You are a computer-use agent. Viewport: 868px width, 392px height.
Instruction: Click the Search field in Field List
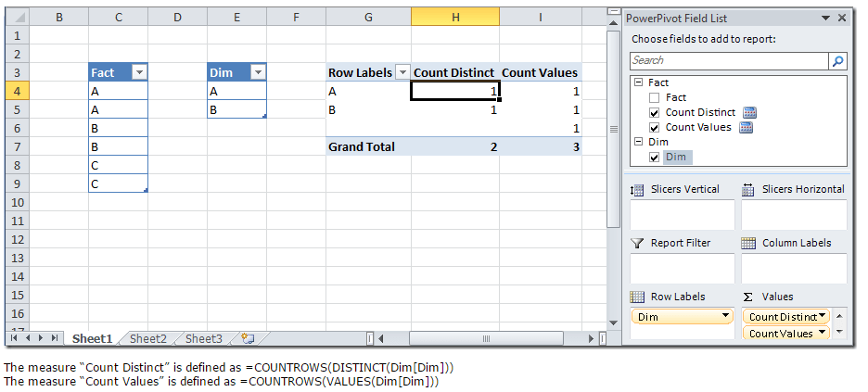point(728,61)
